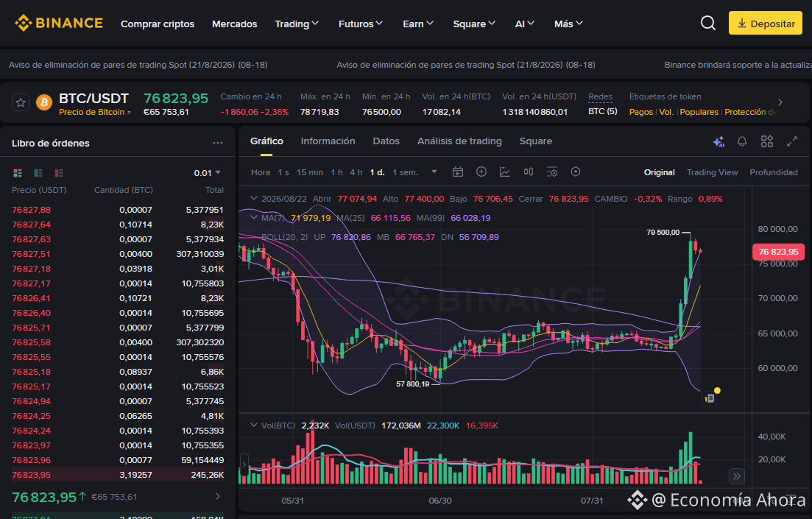Open first Spot pairs removal notice
The width and height of the screenshot is (812, 519).
138,65
